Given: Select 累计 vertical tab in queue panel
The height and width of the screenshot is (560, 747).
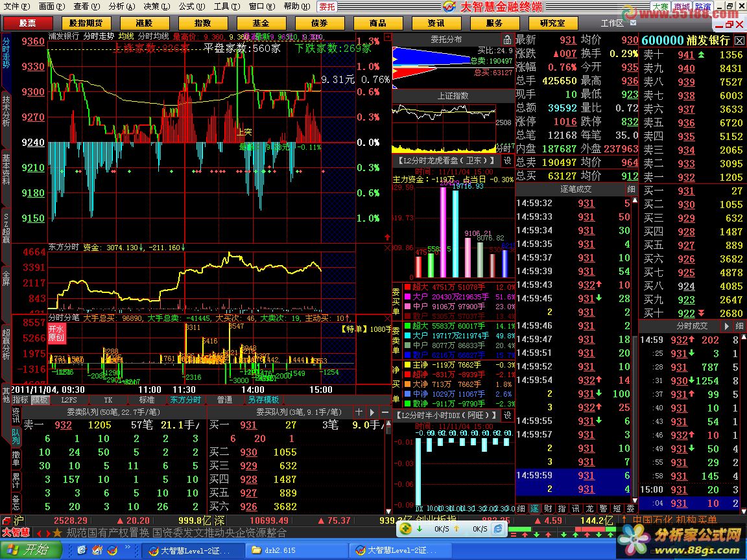Looking at the screenshot, I should click(x=16, y=481).
